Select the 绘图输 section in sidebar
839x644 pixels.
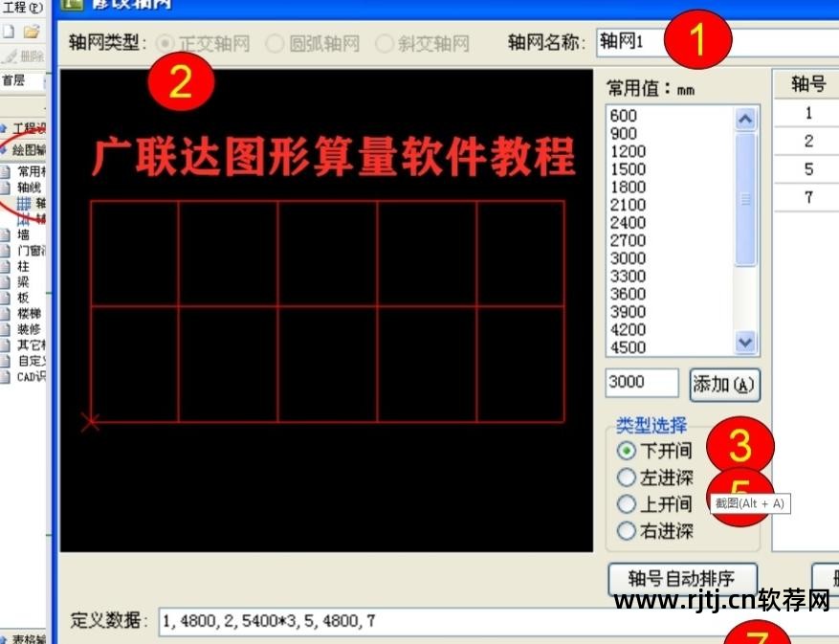click(x=24, y=149)
